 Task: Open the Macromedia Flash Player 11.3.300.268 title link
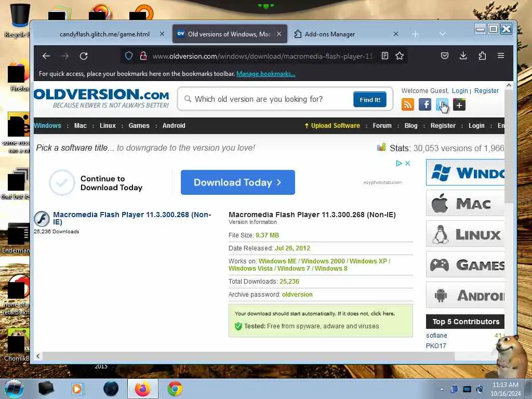pyautogui.click(x=132, y=218)
